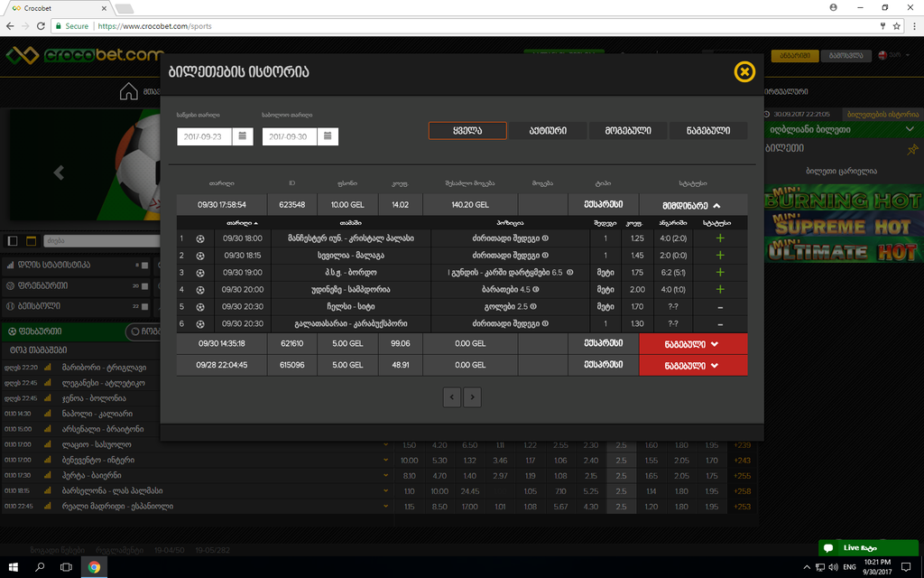Open the Windows Start menu
This screenshot has width=924, height=578.
[13, 567]
